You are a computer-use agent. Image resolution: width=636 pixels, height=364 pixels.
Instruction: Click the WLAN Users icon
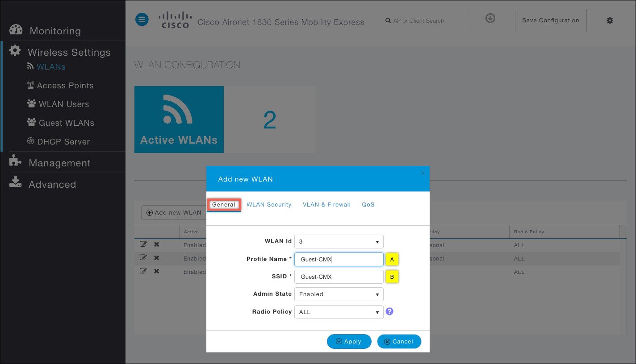click(x=31, y=103)
